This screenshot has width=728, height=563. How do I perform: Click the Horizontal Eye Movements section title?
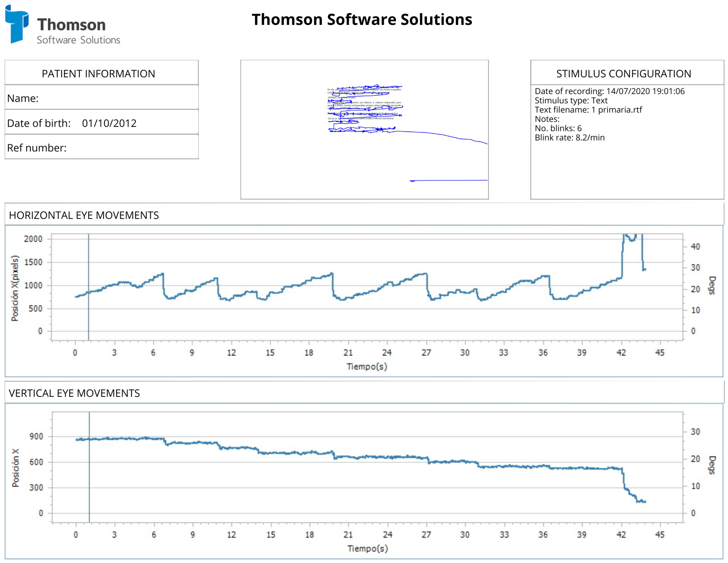pos(84,215)
